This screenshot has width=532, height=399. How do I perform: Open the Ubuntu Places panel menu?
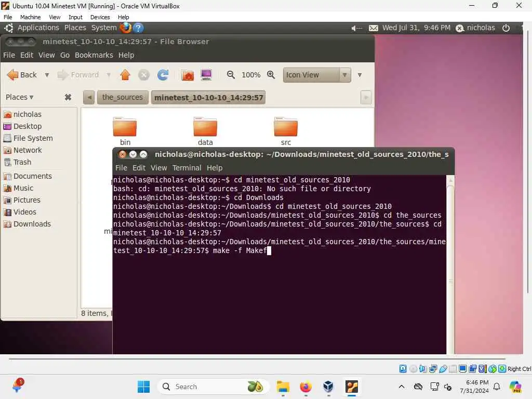75,28
